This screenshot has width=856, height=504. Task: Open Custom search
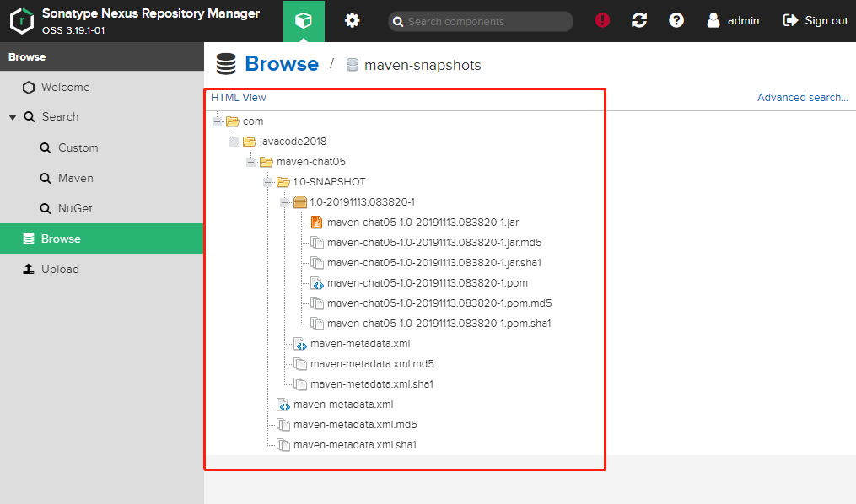[78, 147]
